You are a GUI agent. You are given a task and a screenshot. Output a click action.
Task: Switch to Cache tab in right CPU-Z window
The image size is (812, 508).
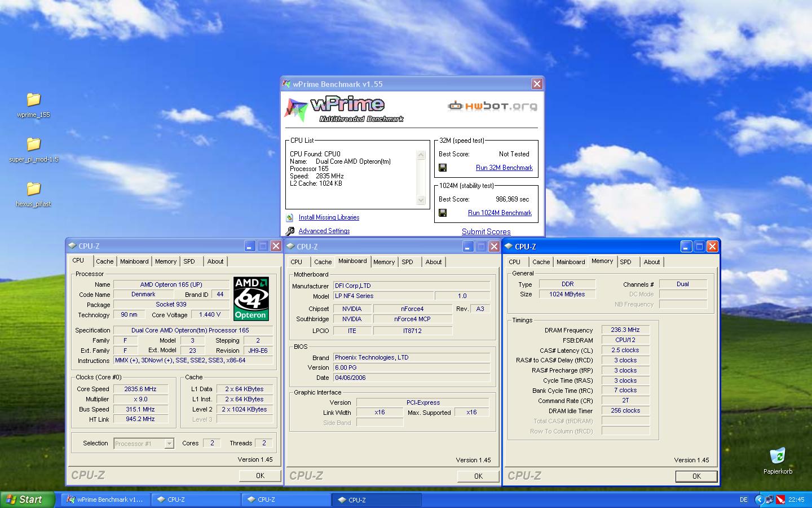(541, 262)
